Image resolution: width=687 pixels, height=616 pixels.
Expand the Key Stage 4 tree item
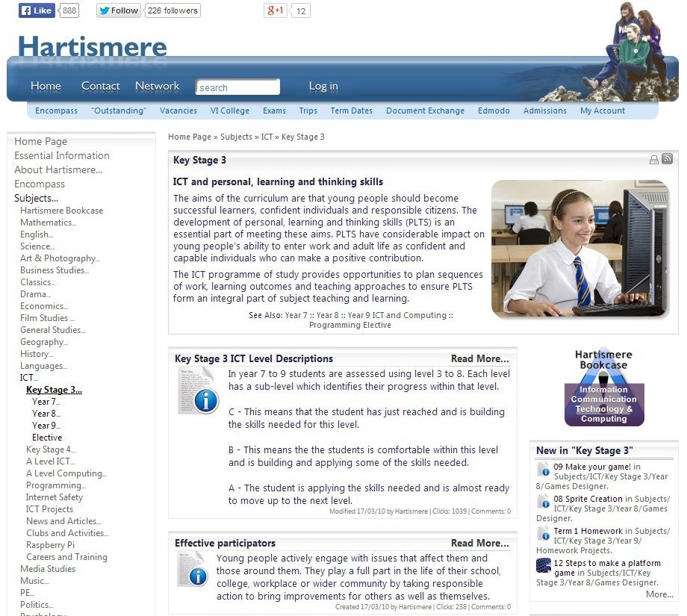pyautogui.click(x=50, y=449)
